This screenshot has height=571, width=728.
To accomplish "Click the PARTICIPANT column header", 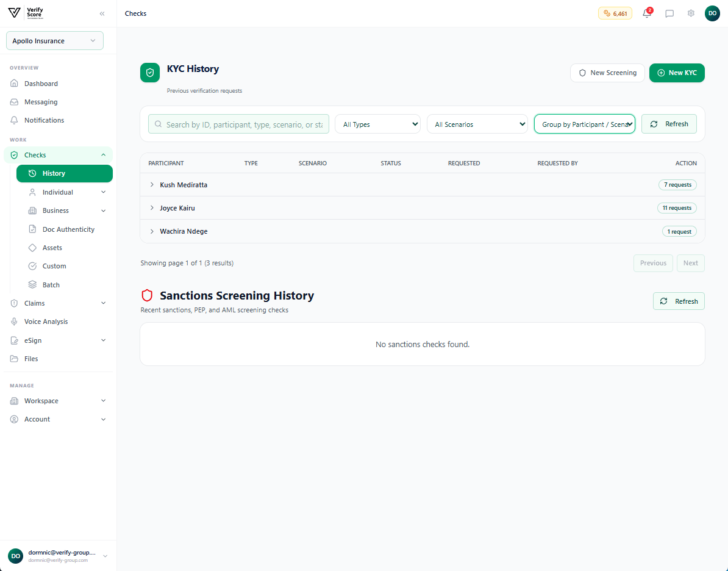I will click(x=166, y=163).
